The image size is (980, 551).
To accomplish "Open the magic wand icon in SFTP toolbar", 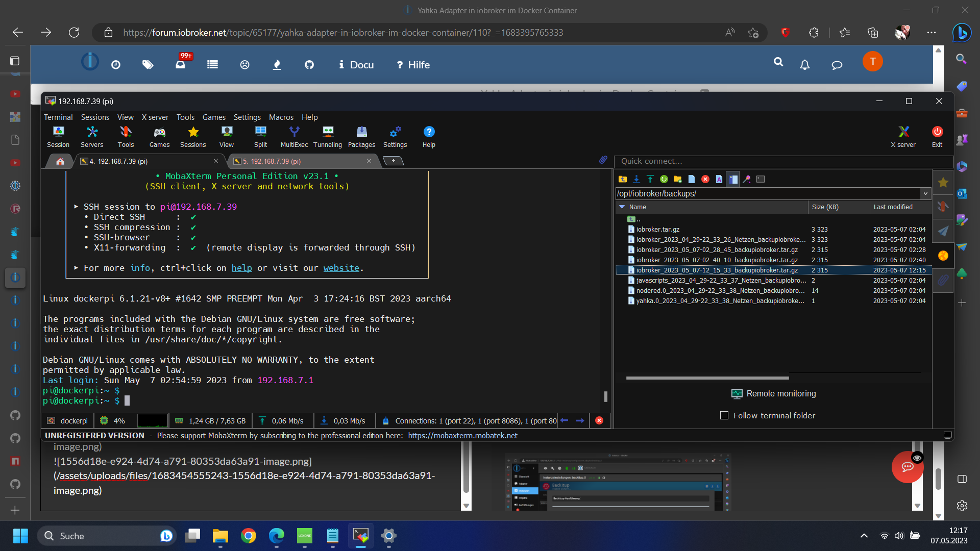I will point(746,179).
